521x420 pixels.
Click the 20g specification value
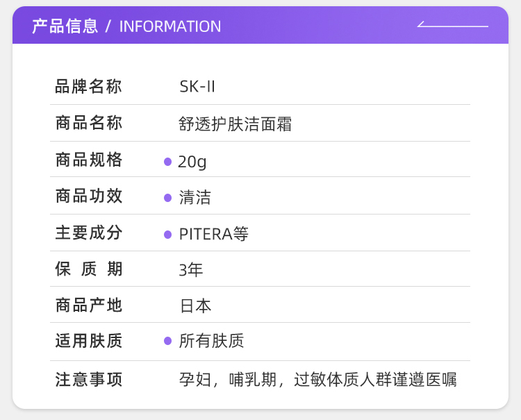[x=192, y=162]
